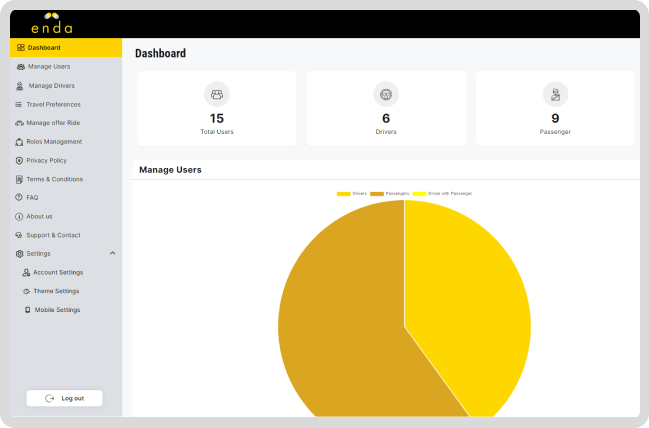
Task: Click the Settings label in sidebar
Action: [38, 254]
